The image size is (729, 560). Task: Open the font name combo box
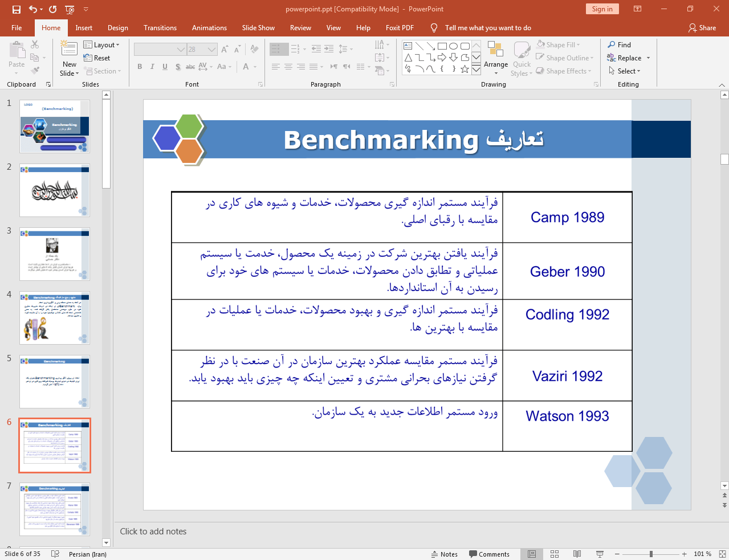[160, 50]
